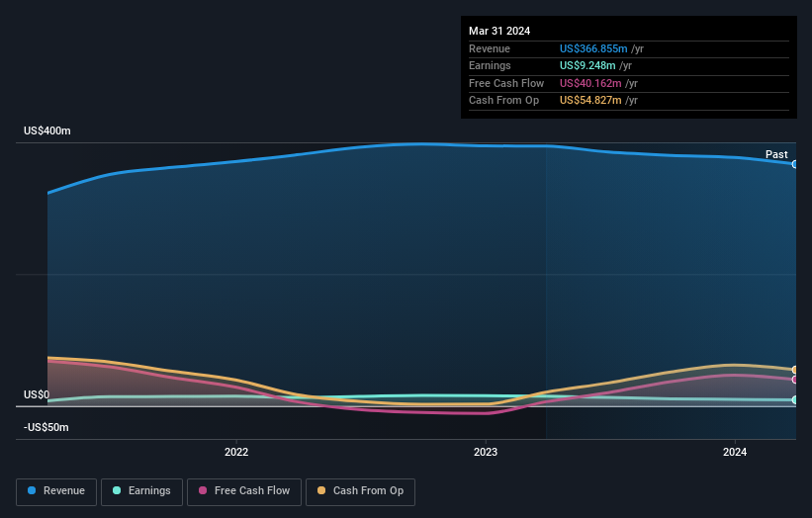The height and width of the screenshot is (518, 812).
Task: Click the Mar 31 2024 tooltip date
Action: (x=499, y=31)
